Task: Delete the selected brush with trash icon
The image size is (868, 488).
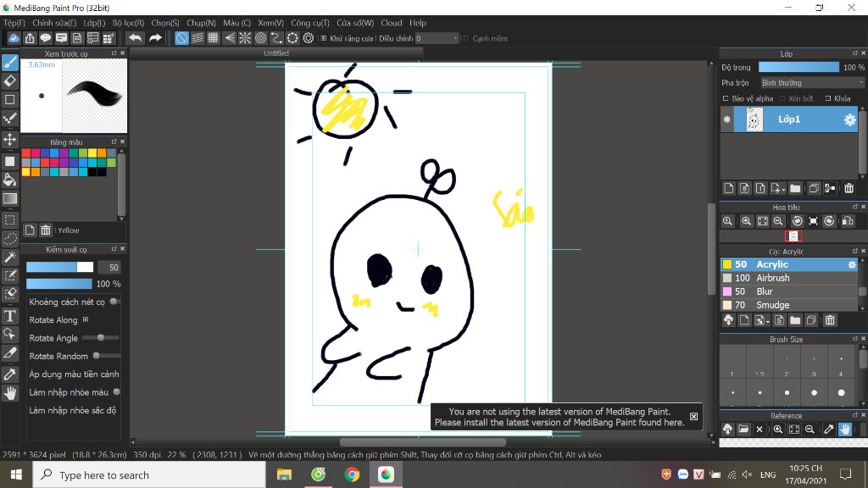Action: point(830,320)
